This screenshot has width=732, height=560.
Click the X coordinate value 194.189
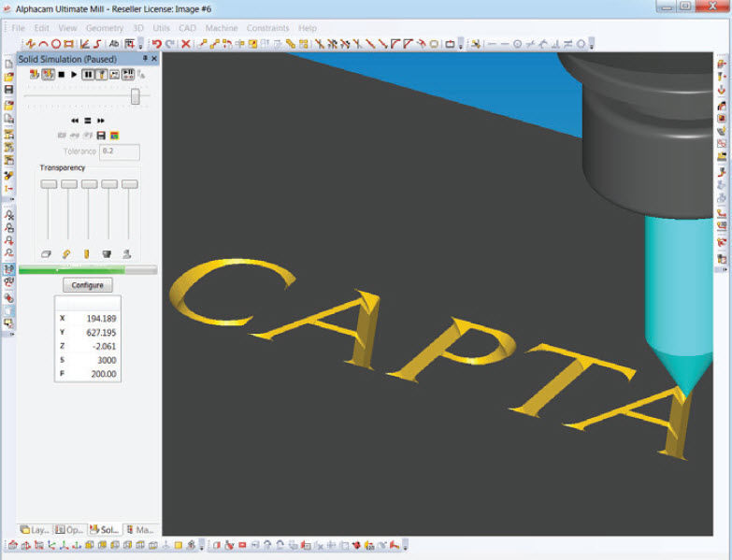tap(101, 319)
